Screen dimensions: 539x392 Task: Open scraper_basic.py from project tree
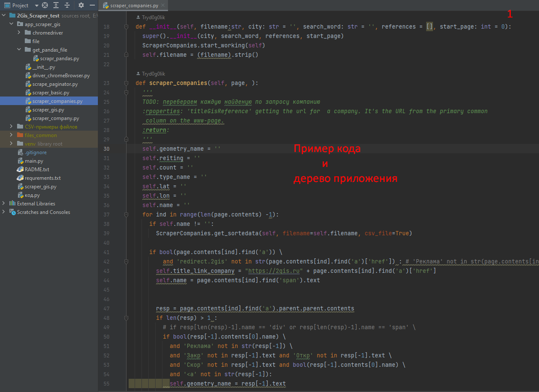[x=50, y=93]
